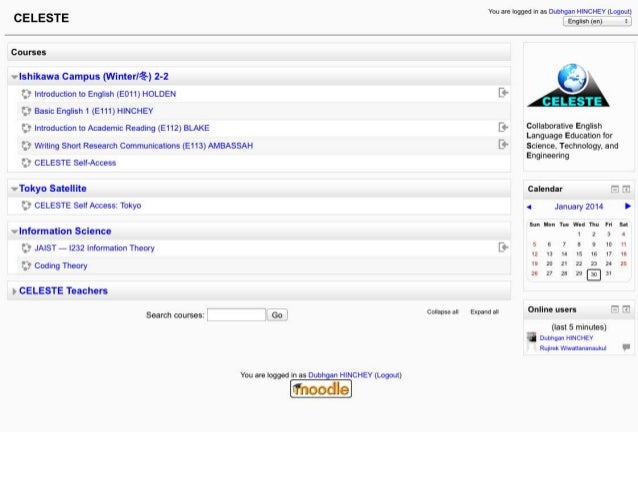Collapse the Tokyo Satellite category
The width and height of the screenshot is (638, 479).
(14, 189)
